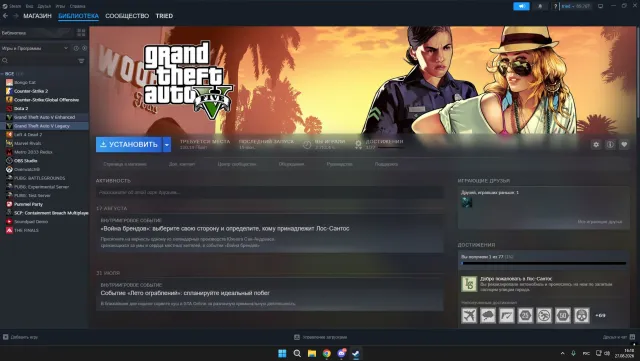Open install options dropdown arrow
The width and height of the screenshot is (640, 361).
[167, 145]
